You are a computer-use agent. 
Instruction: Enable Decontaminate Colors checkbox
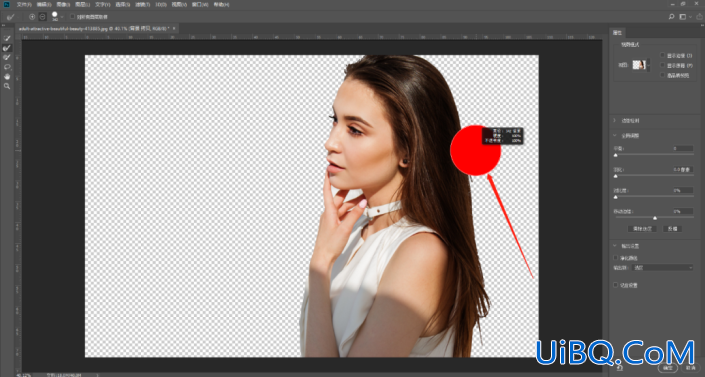pos(616,258)
